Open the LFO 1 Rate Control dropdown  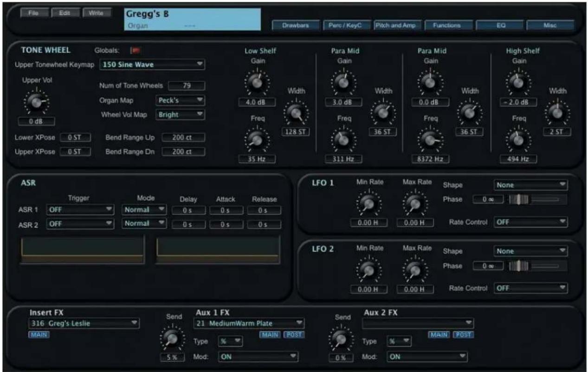pos(531,222)
